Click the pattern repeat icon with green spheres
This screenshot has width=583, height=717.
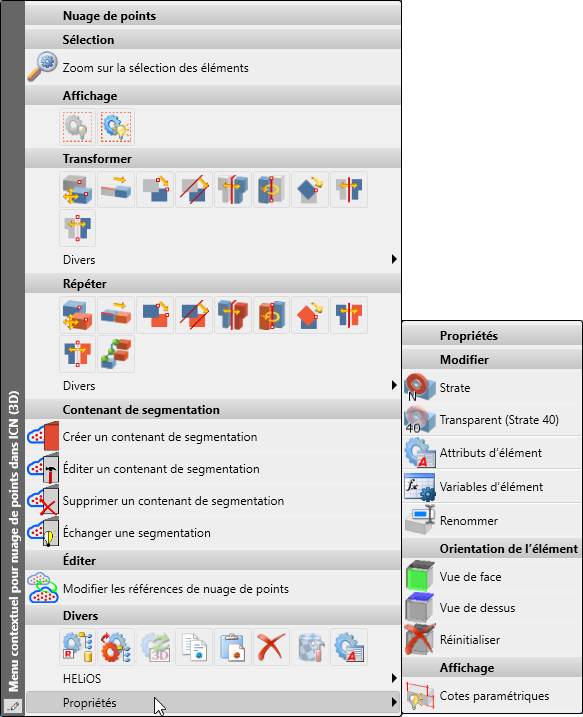[x=116, y=354]
